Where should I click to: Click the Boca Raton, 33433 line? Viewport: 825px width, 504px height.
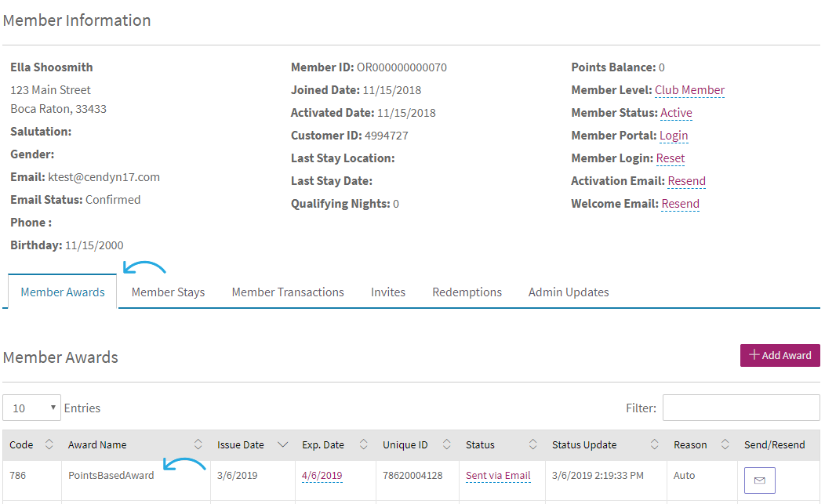click(x=58, y=109)
